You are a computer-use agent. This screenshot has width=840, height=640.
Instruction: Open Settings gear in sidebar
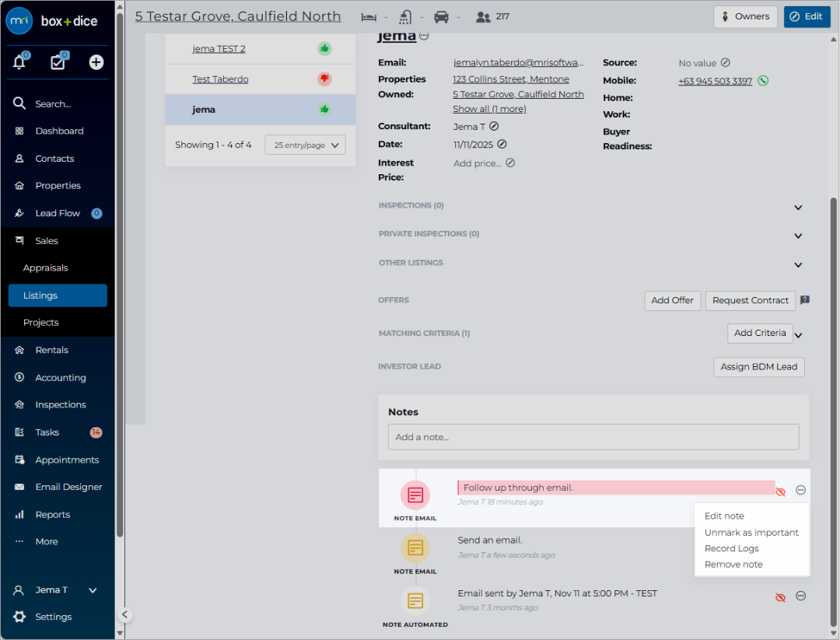19,617
